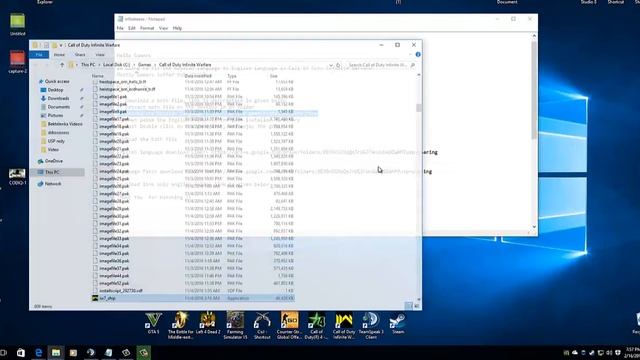This screenshot has width=640, height=360.
Task: Open the TeamSpeak 3 Client shortcut
Action: (371, 325)
